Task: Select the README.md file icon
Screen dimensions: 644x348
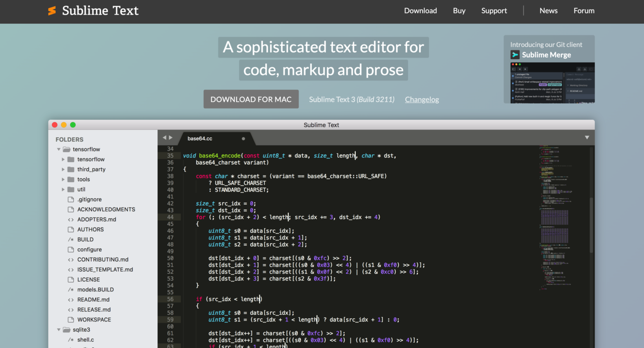Action: click(71, 299)
